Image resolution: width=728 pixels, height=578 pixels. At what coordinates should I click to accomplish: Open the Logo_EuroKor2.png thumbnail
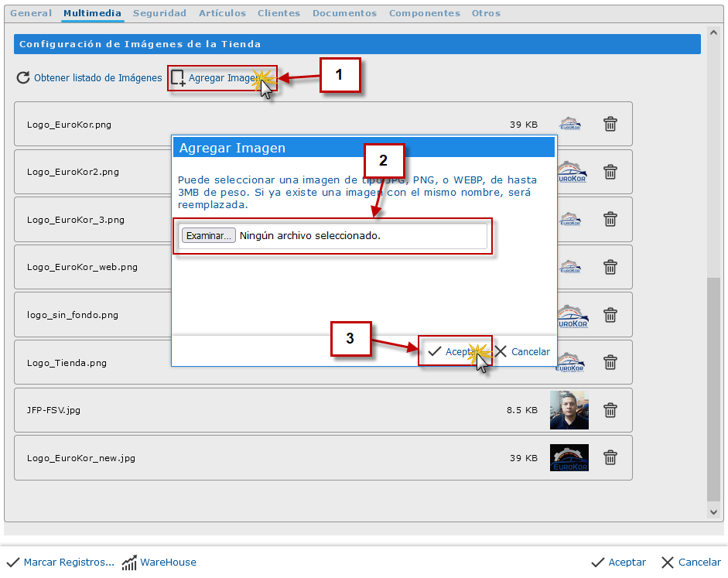point(572,172)
